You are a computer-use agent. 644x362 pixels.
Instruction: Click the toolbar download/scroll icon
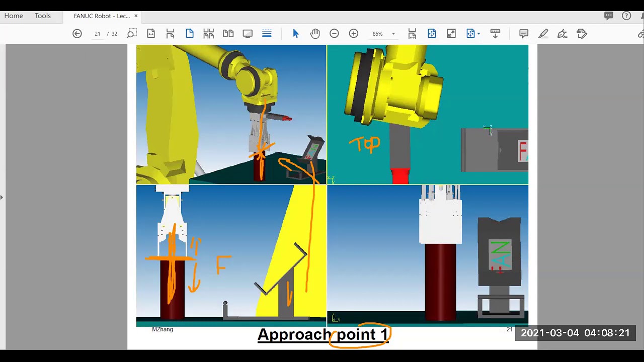(x=495, y=34)
